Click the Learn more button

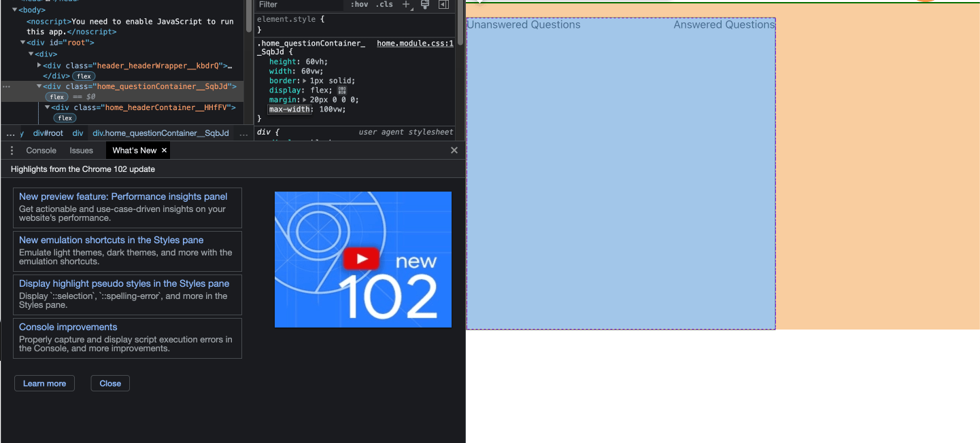point(44,383)
